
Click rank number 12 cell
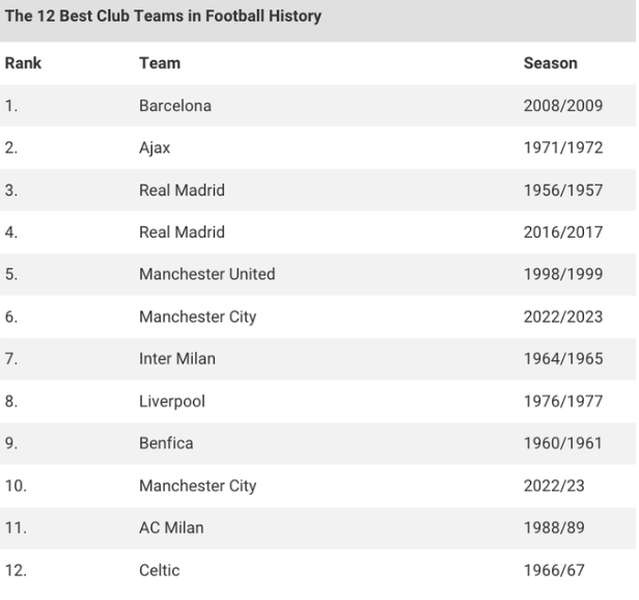[16, 570]
